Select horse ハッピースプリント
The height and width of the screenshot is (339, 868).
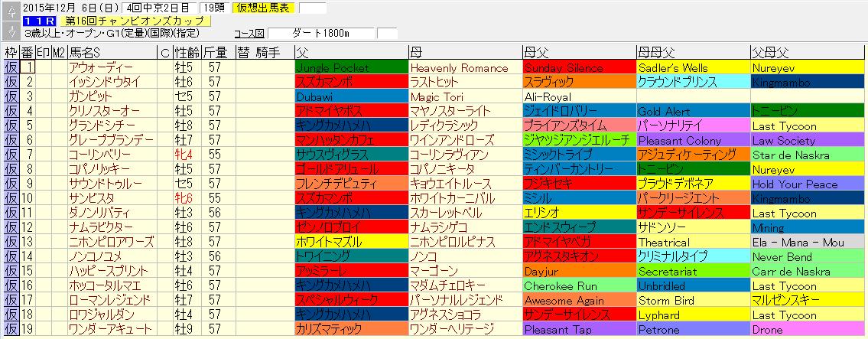(112, 271)
